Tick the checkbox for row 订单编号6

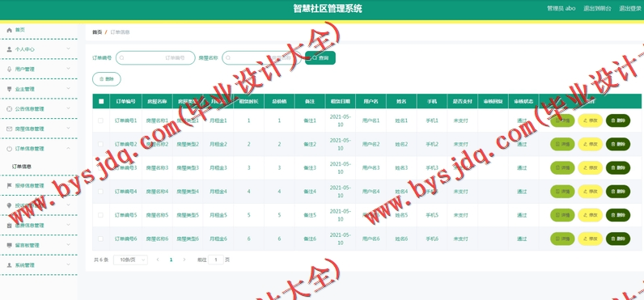[x=100, y=239]
